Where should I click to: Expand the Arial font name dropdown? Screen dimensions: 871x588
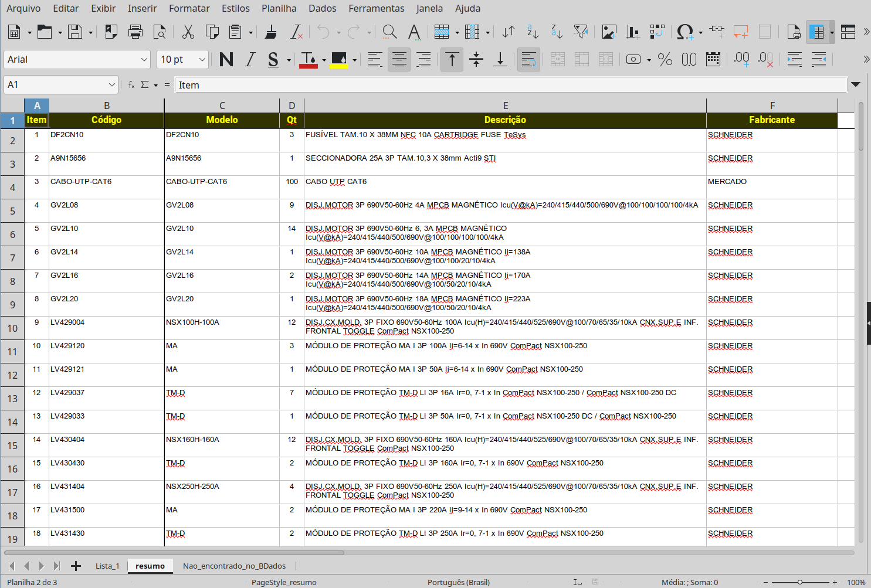coord(144,59)
